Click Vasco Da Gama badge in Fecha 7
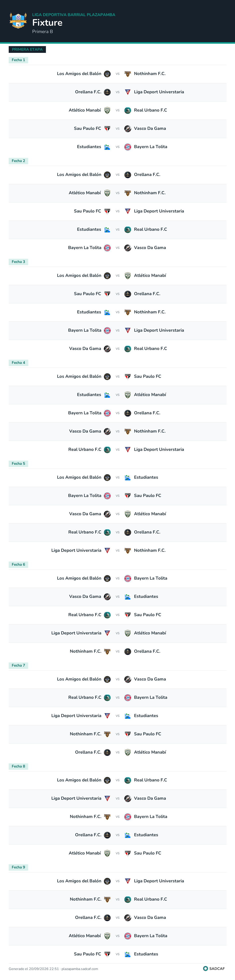The height and width of the screenshot is (980, 235). coord(128,679)
